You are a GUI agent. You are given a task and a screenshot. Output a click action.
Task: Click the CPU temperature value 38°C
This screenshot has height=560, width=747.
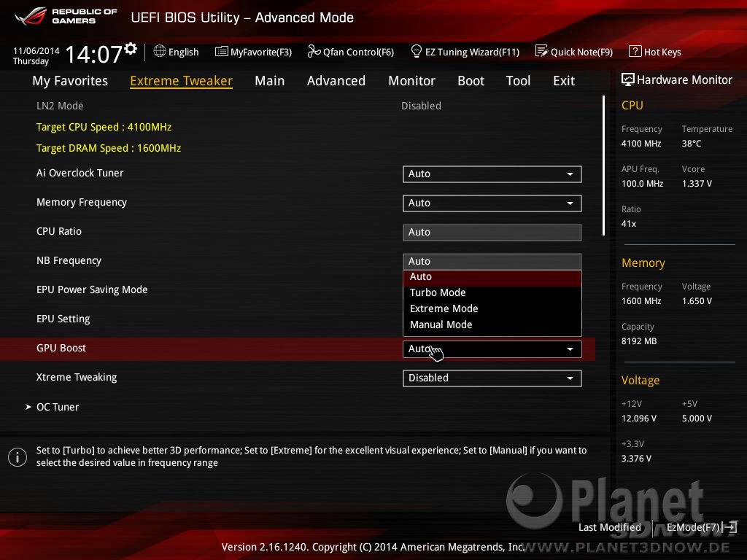pos(692,144)
